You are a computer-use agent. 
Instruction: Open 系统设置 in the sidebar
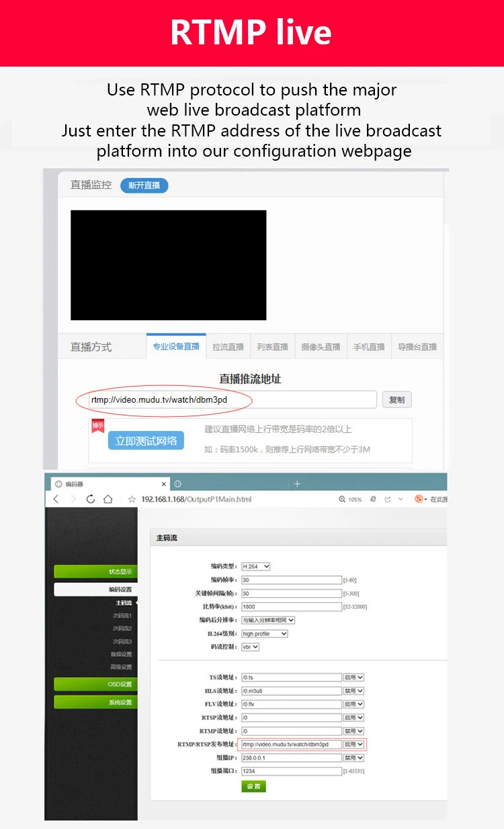coord(95,702)
